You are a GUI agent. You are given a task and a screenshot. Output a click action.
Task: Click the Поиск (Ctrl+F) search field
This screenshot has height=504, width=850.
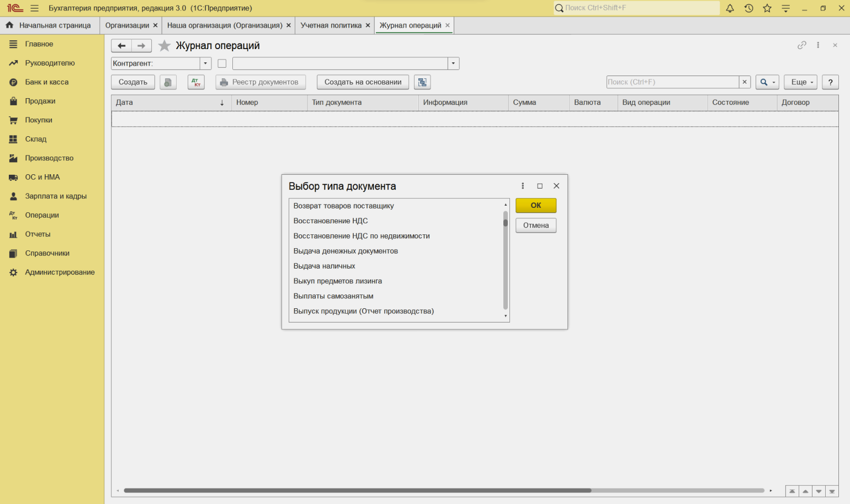[672, 82]
